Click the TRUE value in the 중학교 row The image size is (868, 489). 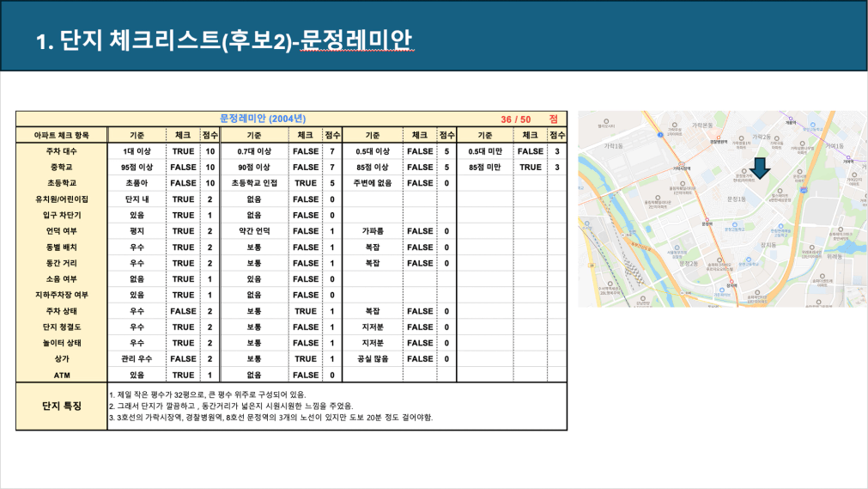click(x=531, y=167)
